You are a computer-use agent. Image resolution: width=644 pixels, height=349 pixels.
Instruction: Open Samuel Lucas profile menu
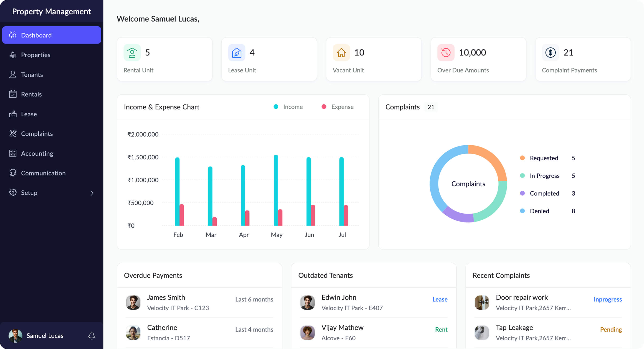pyautogui.click(x=44, y=336)
